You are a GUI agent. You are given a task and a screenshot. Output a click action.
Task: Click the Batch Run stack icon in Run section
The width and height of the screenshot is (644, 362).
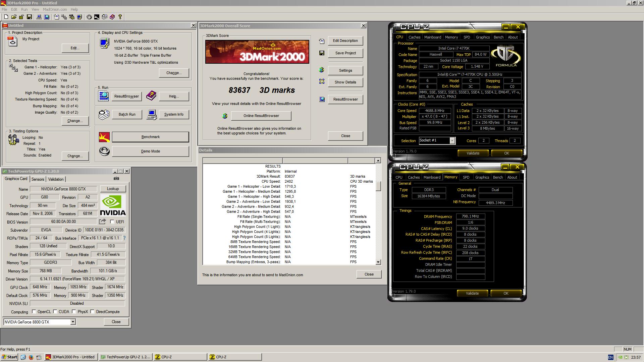tap(104, 114)
